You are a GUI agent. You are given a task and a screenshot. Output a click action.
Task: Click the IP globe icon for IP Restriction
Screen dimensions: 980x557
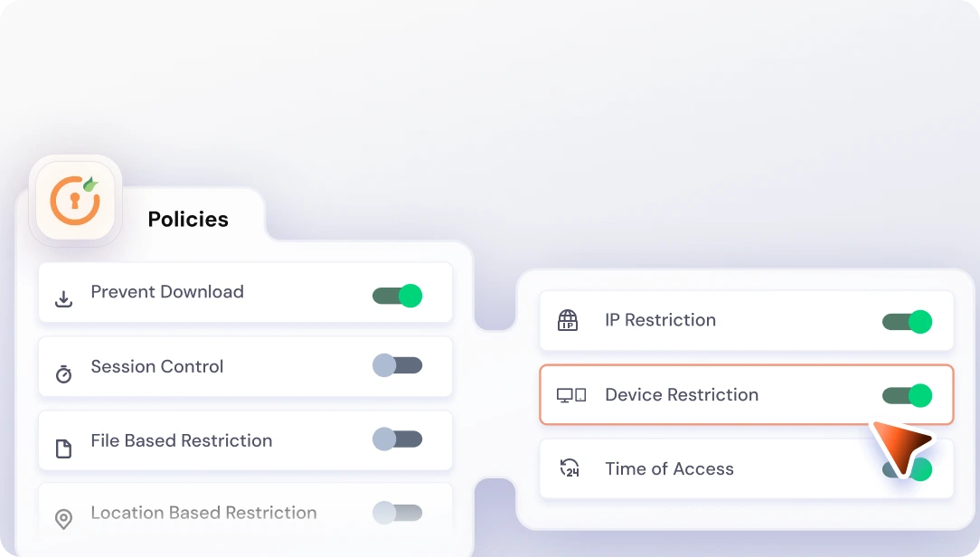(x=570, y=320)
